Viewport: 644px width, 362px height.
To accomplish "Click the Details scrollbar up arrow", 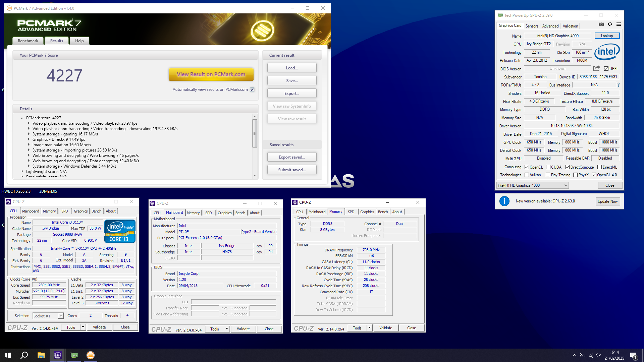I will pyautogui.click(x=255, y=116).
